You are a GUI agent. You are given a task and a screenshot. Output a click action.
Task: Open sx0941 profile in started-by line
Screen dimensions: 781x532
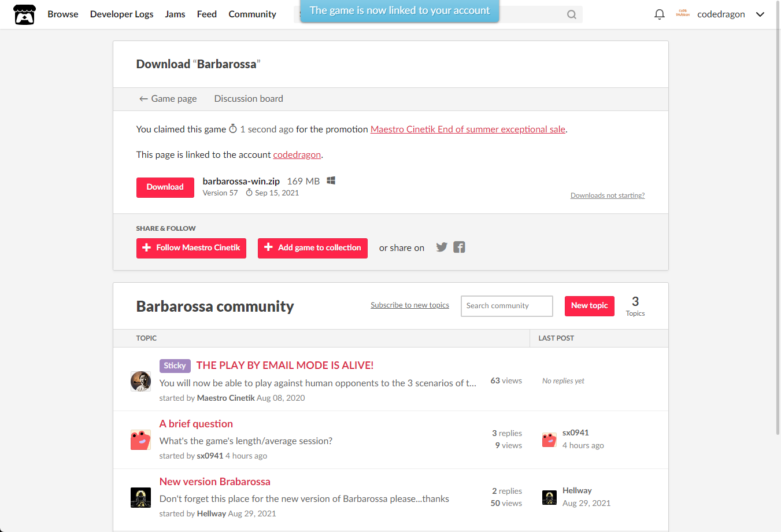point(210,456)
